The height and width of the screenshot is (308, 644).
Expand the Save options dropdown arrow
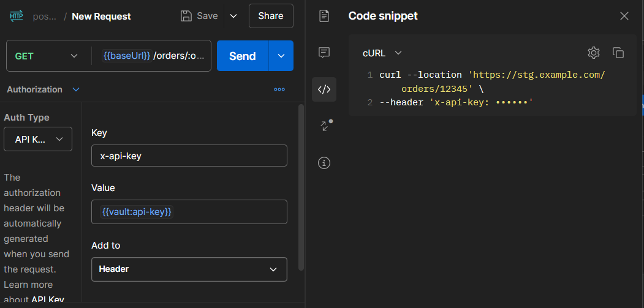coord(233,16)
